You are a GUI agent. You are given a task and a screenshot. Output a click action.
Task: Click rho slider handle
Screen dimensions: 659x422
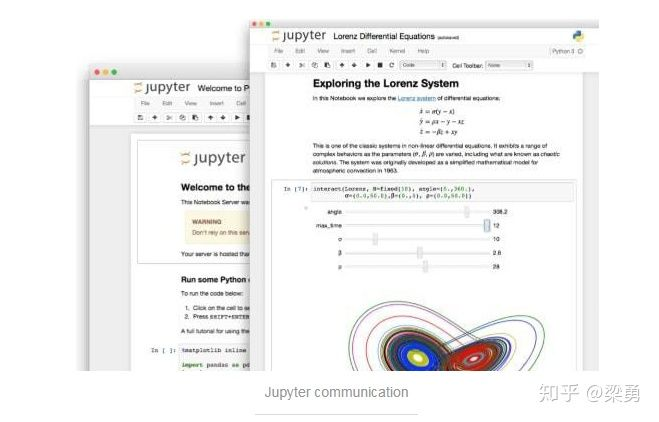tap(425, 266)
